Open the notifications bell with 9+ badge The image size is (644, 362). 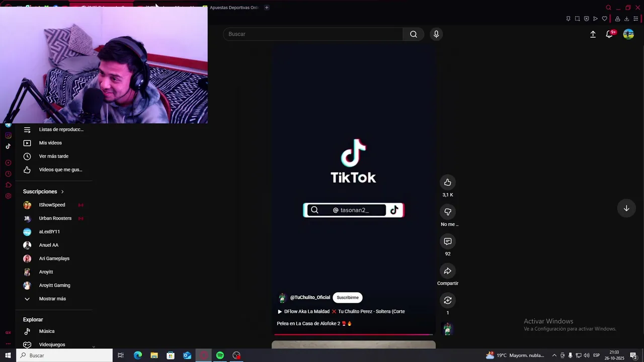tap(610, 34)
